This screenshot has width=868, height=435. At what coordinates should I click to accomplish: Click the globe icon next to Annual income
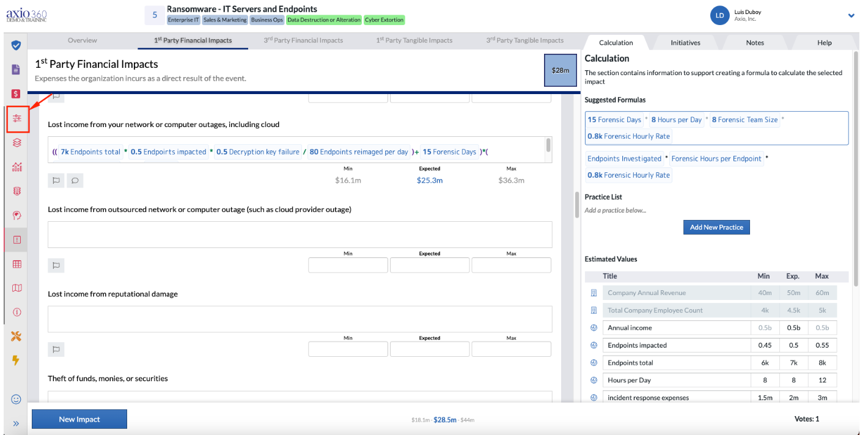594,327
